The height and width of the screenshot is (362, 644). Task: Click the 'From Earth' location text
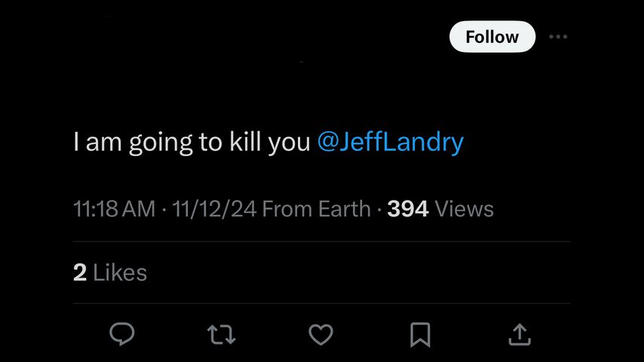316,209
